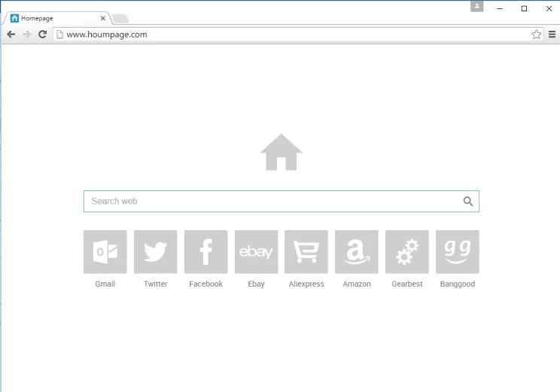
Task: Click the Banggood text label
Action: (457, 284)
